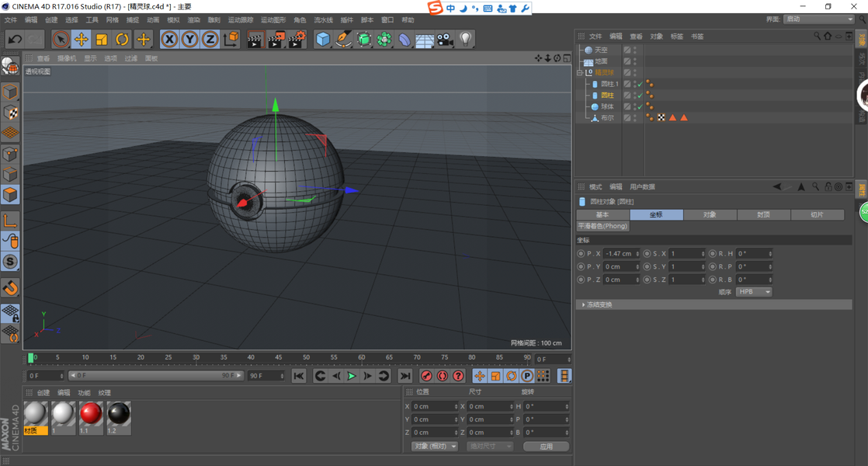Viewport: 868px width, 466px height.
Task: Toggle the R.H keyframe radio button
Action: tap(713, 253)
